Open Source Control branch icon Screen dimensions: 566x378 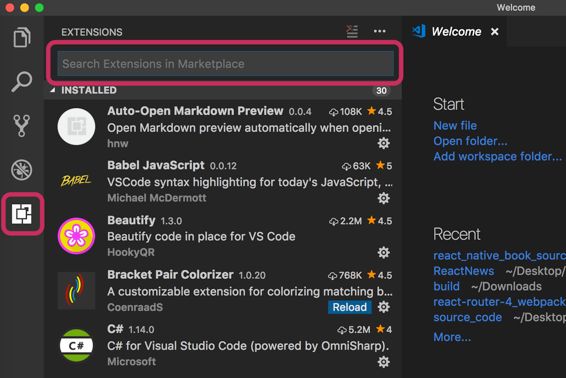(22, 126)
